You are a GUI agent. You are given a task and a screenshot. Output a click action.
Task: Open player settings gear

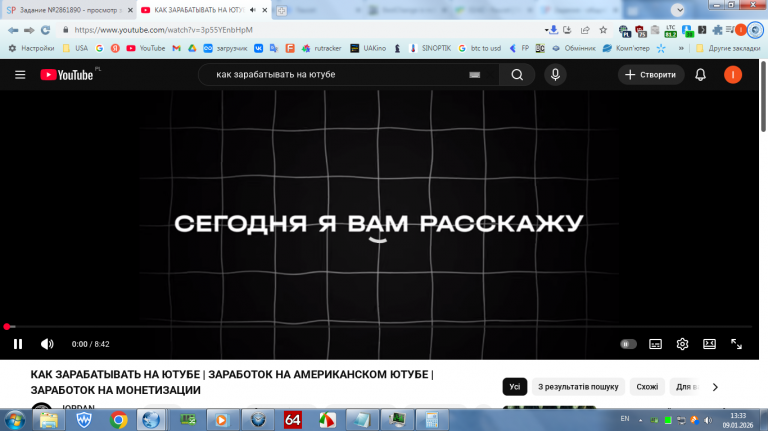pos(682,344)
